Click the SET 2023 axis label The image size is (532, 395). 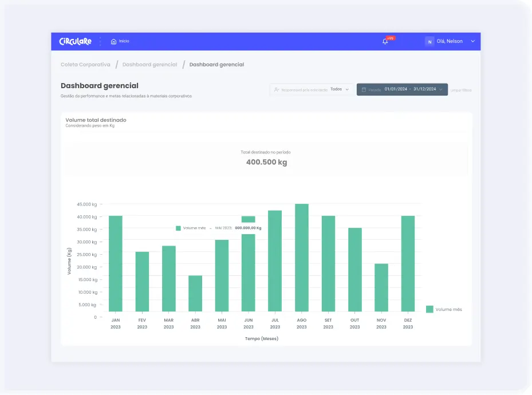(328, 323)
